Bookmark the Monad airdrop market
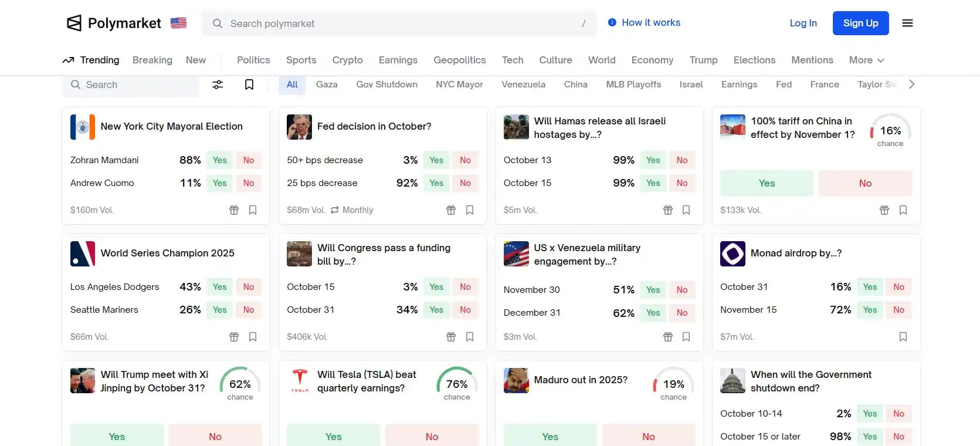Screen dimensions: 980x446 (x=903, y=337)
